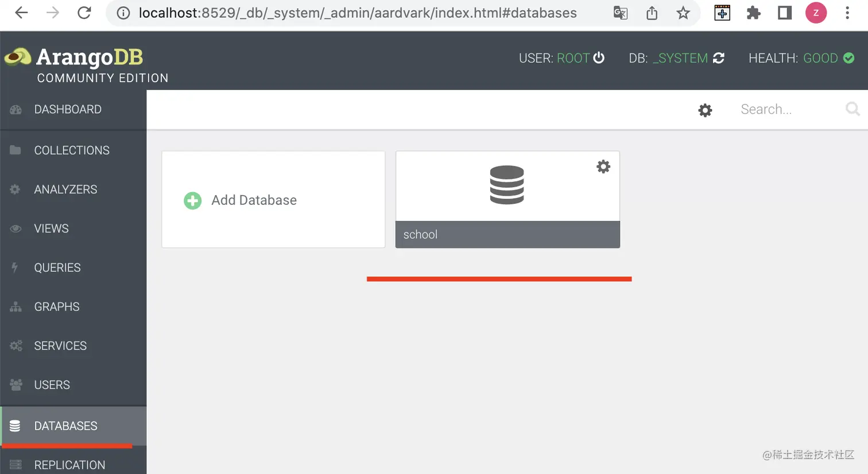
Task: Click the school database stack icon
Action: pyautogui.click(x=507, y=185)
